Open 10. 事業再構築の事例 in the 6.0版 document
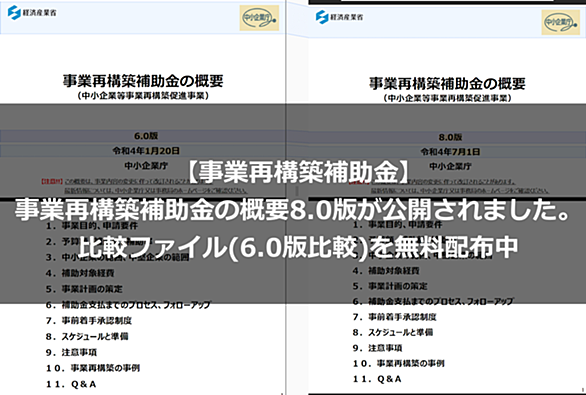The image size is (586, 395). point(93,368)
